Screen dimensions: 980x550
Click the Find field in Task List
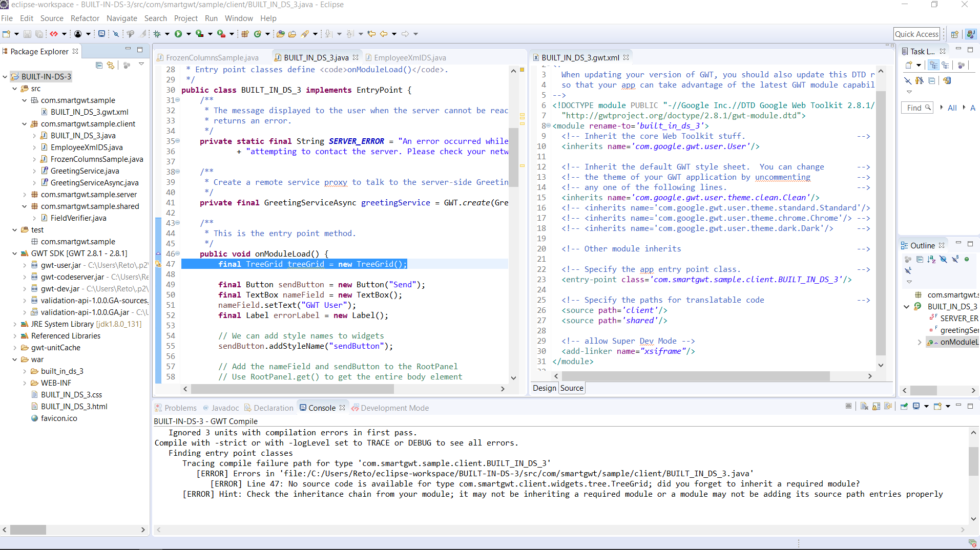917,108
